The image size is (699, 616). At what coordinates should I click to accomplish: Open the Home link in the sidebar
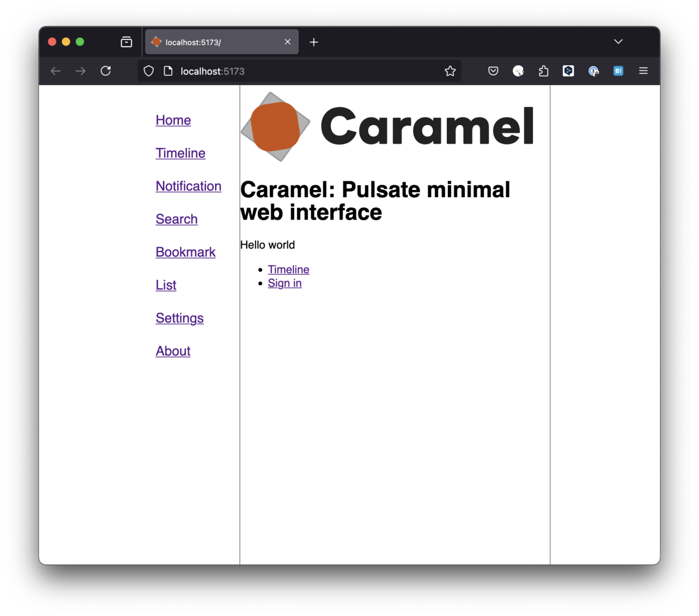174,120
